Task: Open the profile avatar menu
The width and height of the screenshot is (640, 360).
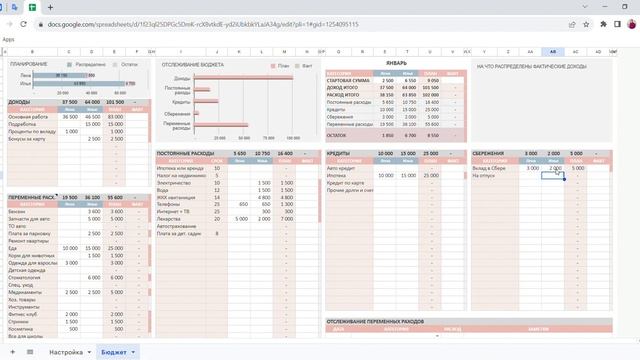Action: pyautogui.click(x=631, y=24)
